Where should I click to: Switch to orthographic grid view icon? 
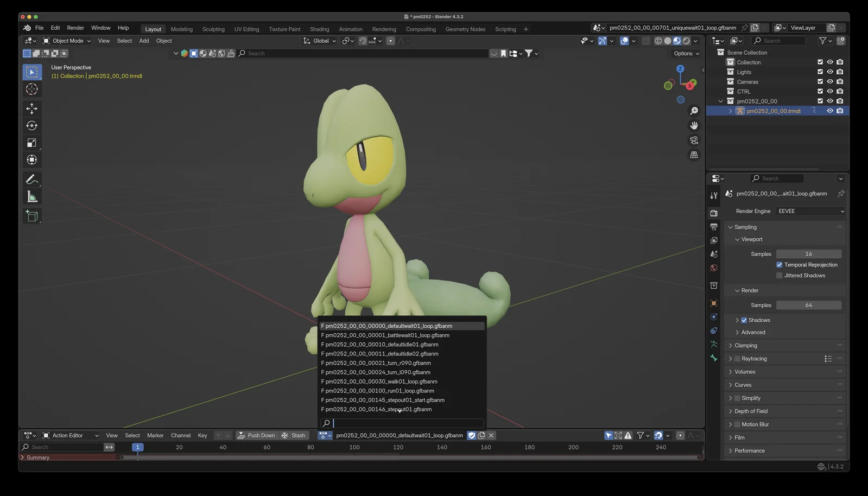pos(694,155)
